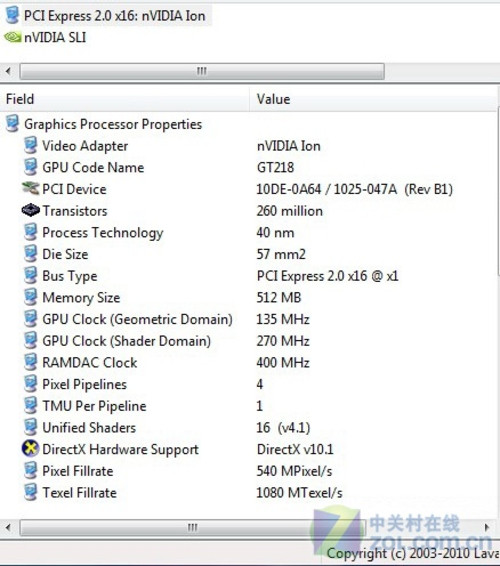Select the TMU Per Pipeline field label
The image size is (500, 566).
pyautogui.click(x=95, y=406)
